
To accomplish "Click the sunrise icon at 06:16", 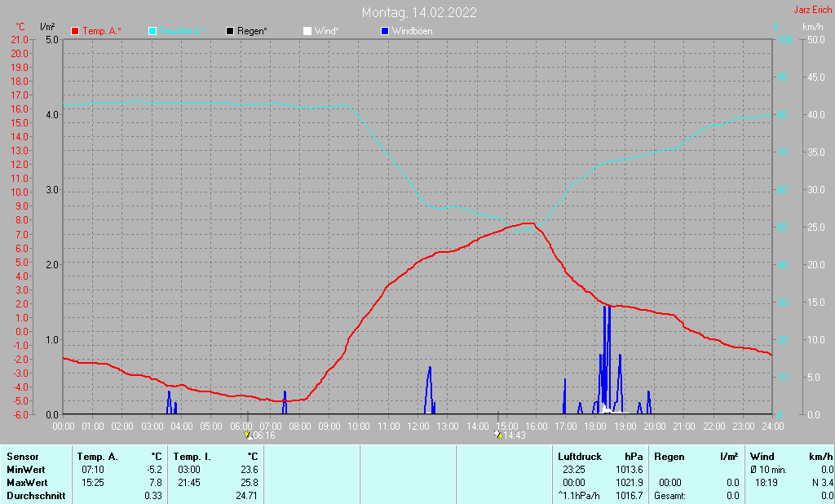I will pos(248,435).
